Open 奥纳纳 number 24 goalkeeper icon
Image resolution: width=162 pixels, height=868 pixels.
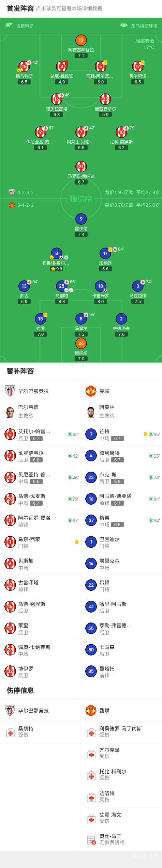81,343
